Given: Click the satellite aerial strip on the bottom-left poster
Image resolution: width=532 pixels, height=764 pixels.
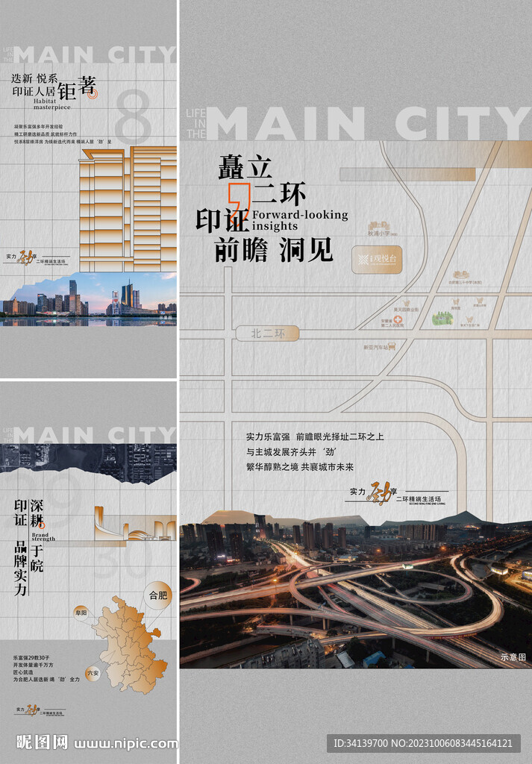Looking at the screenshot, I should coord(88,463).
